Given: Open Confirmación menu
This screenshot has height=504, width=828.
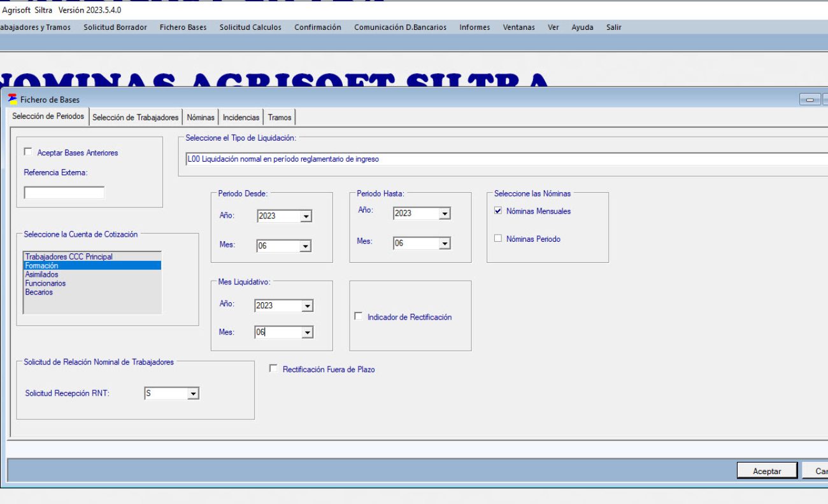Looking at the screenshot, I should (x=318, y=27).
